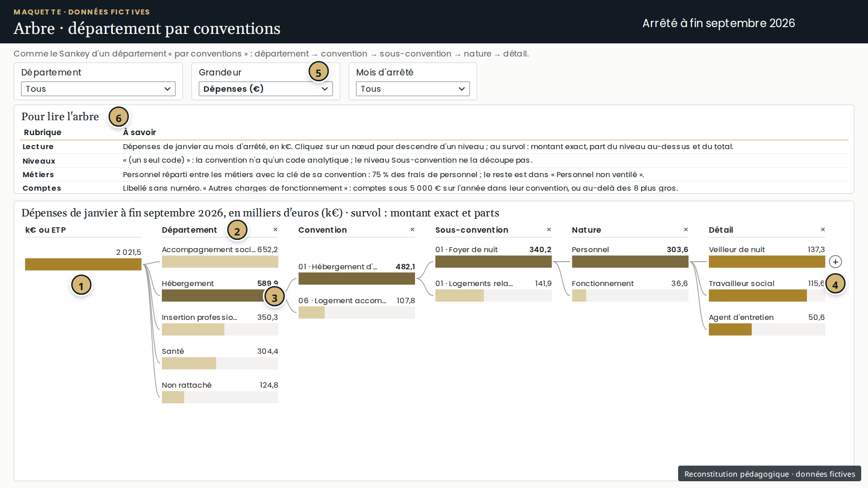
Task: Click the Personnel nature bar
Action: point(630,262)
